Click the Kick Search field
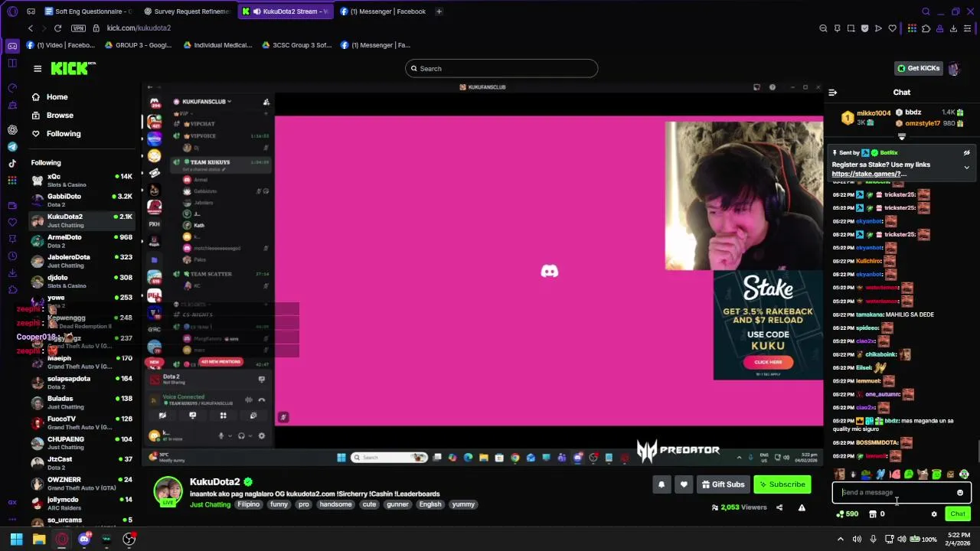This screenshot has width=980, height=551. coord(501,69)
